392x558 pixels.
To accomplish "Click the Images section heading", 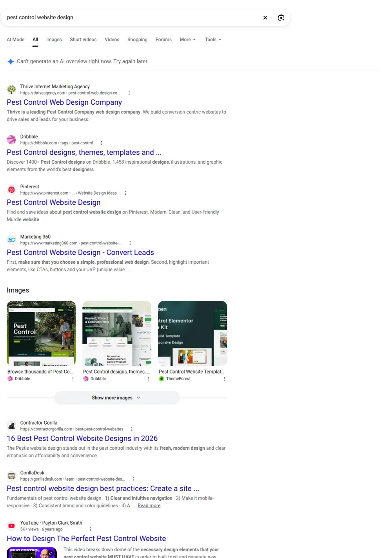I will point(18,290).
